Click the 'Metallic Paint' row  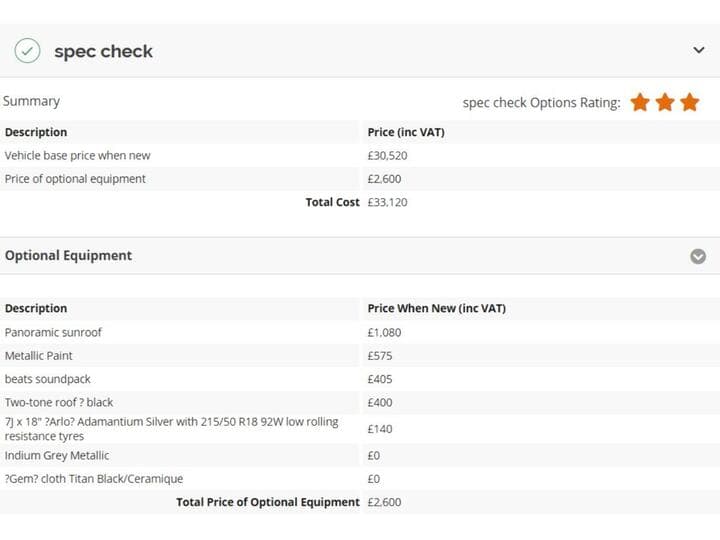point(360,356)
